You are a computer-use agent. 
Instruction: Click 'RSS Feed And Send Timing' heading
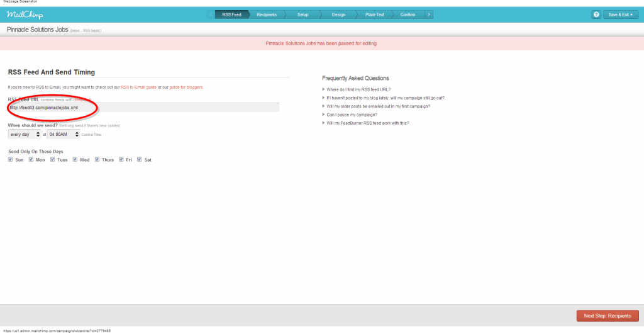pyautogui.click(x=52, y=72)
